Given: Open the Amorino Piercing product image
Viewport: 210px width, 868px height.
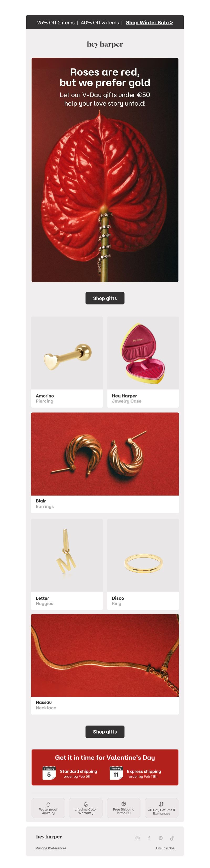Looking at the screenshot, I should pos(67,353).
